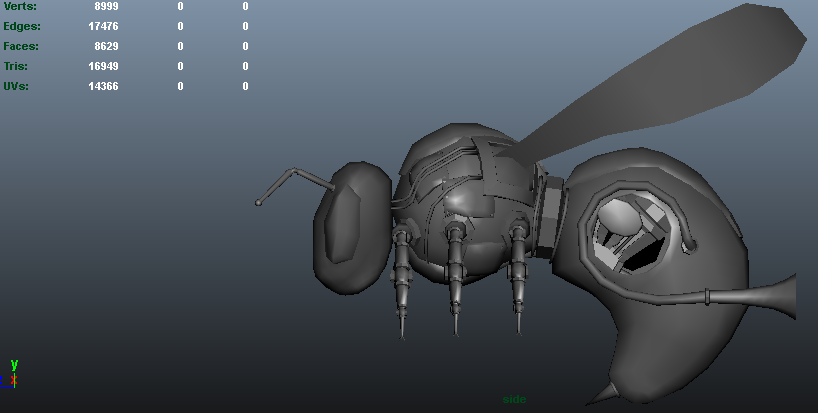Screen dimensions: 818x413
Task: Select the connector joint between thorax and abdomen
Action: click(549, 216)
